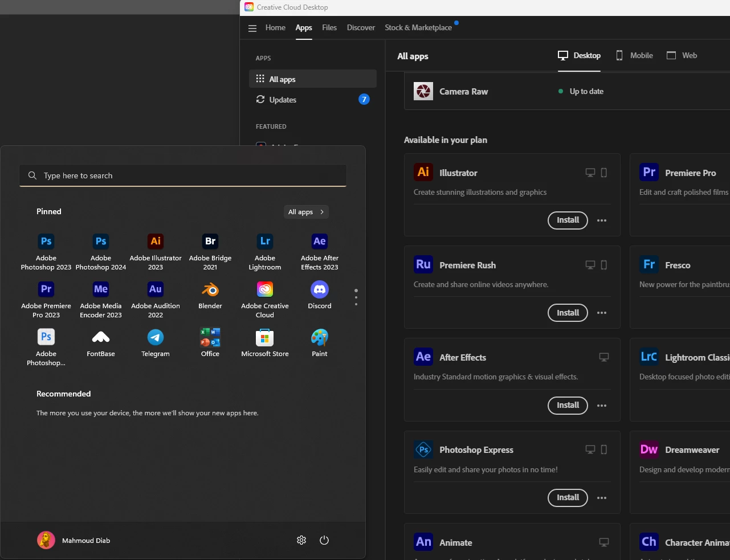Click Type here to search field
730x560 pixels.
(183, 175)
